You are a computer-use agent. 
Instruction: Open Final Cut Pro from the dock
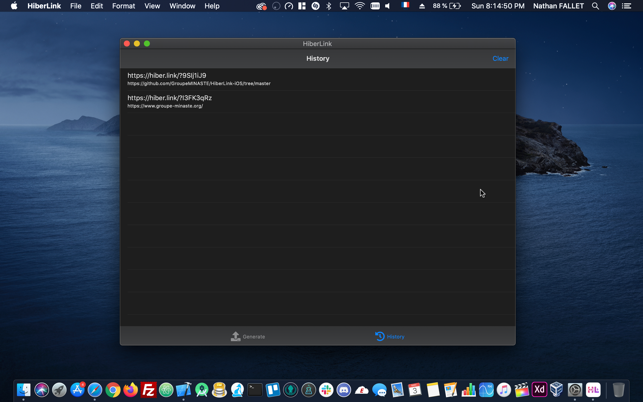(522, 389)
